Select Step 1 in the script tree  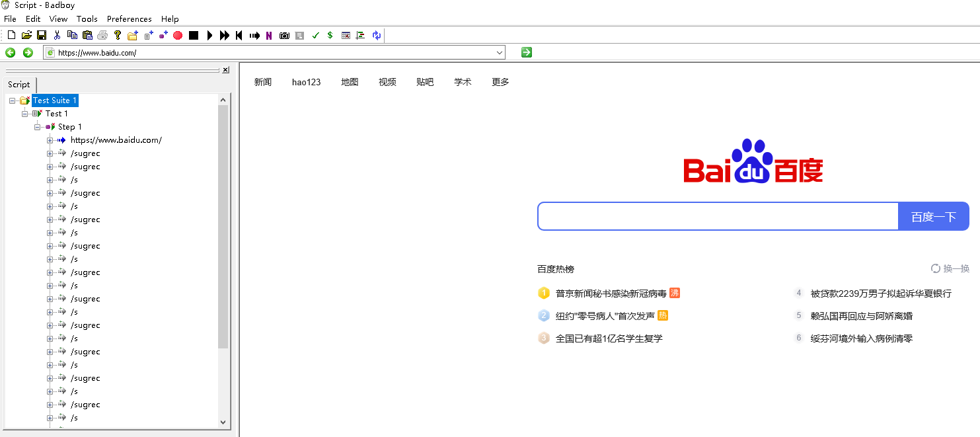point(70,127)
